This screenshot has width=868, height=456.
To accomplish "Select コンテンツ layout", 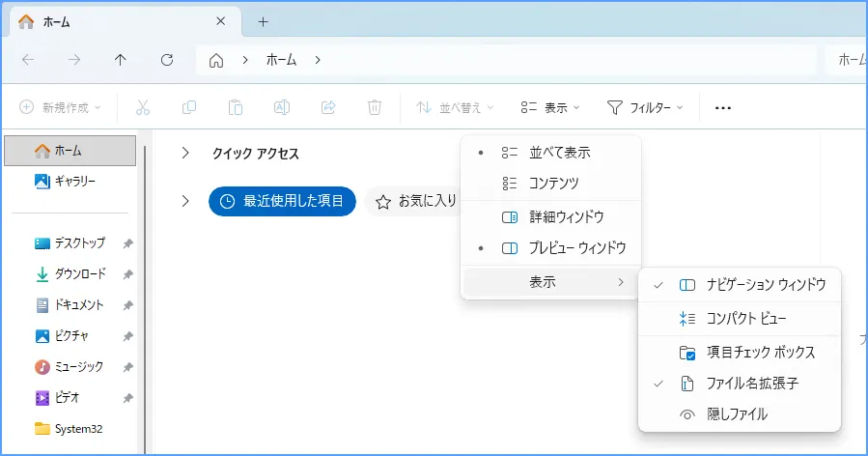I will pos(550,183).
